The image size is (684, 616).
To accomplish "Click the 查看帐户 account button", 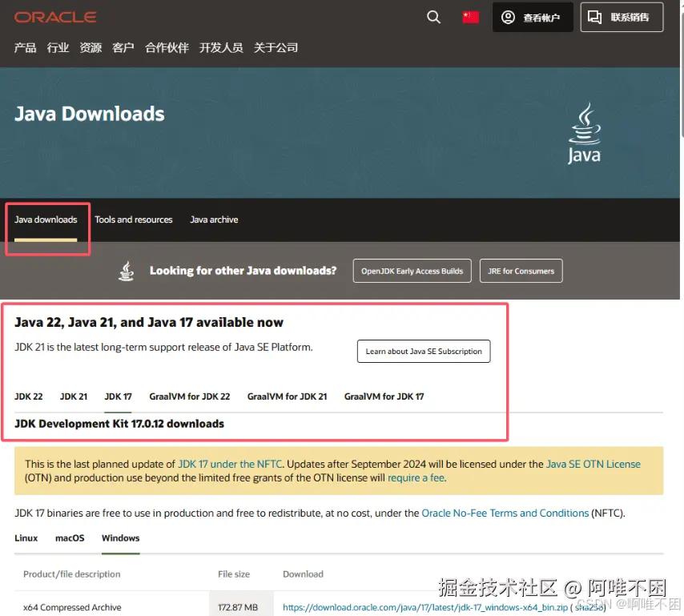I will coord(533,17).
